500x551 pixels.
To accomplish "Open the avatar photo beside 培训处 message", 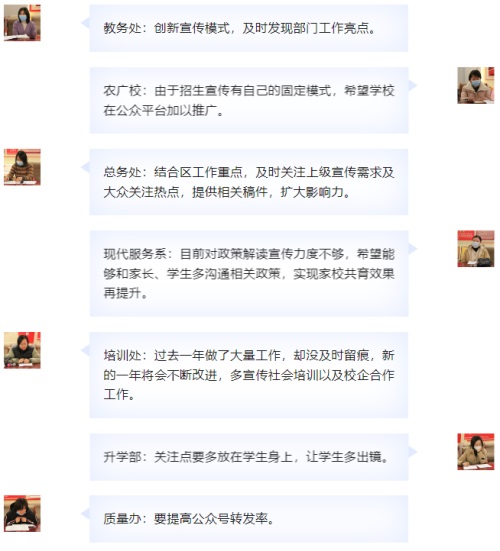I will [22, 350].
